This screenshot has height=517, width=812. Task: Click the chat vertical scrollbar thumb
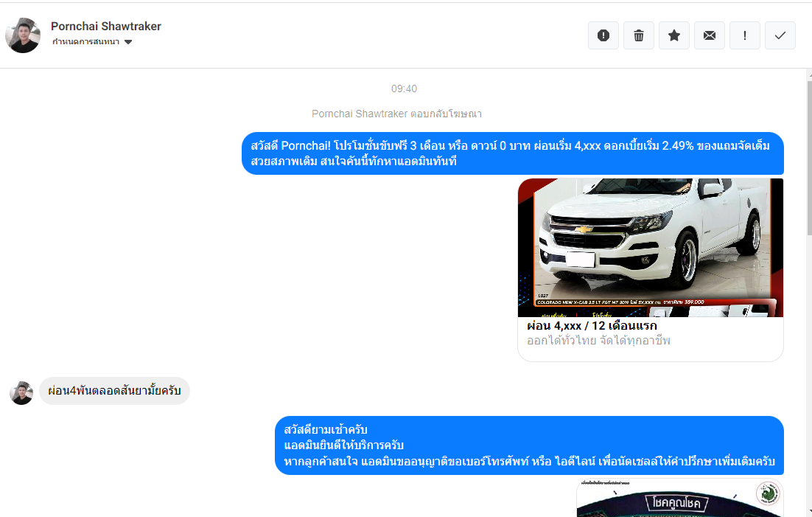point(809,158)
